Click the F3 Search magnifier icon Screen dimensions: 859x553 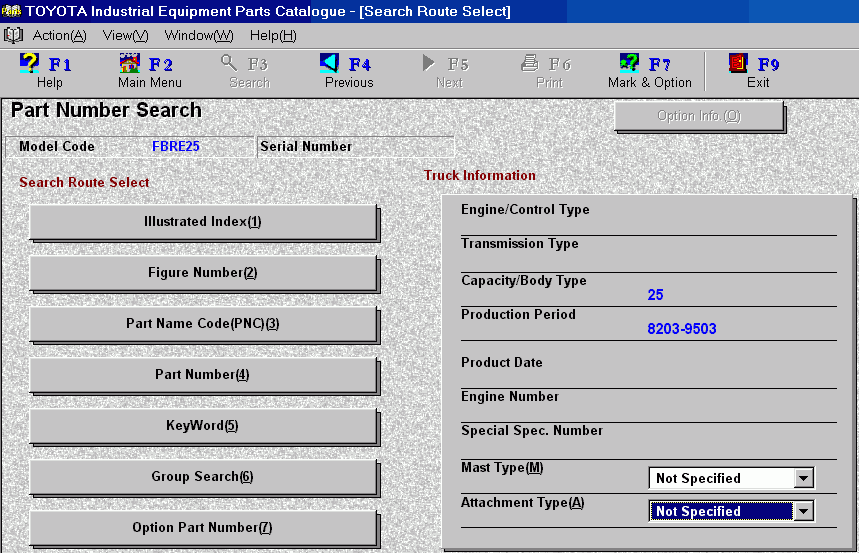coord(229,64)
